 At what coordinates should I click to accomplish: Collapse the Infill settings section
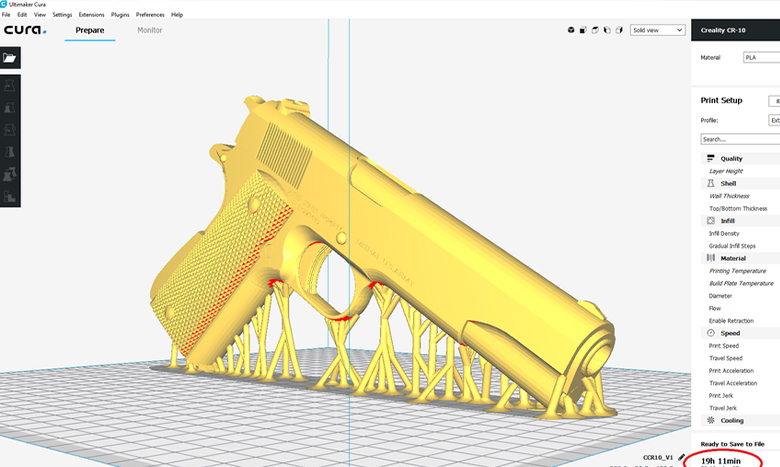741,220
